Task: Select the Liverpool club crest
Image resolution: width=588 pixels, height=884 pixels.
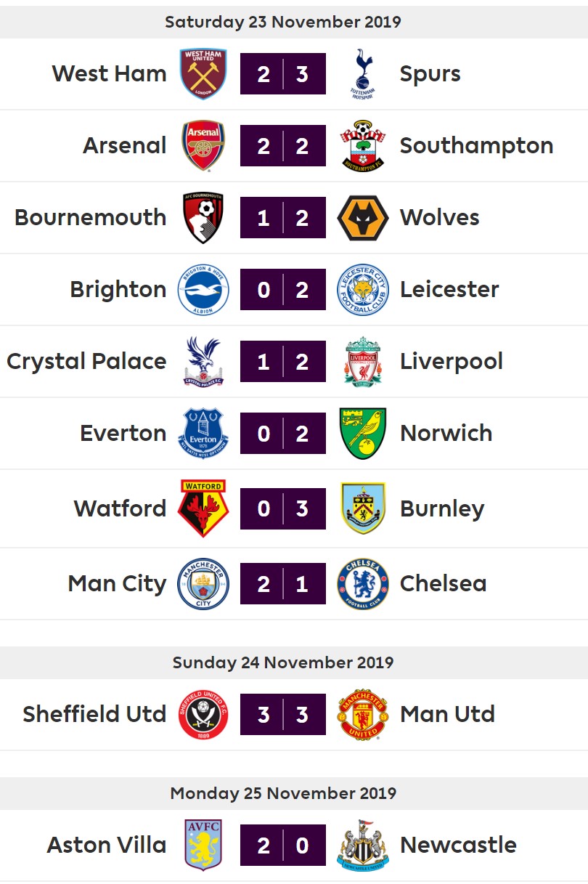Action: coord(363,361)
